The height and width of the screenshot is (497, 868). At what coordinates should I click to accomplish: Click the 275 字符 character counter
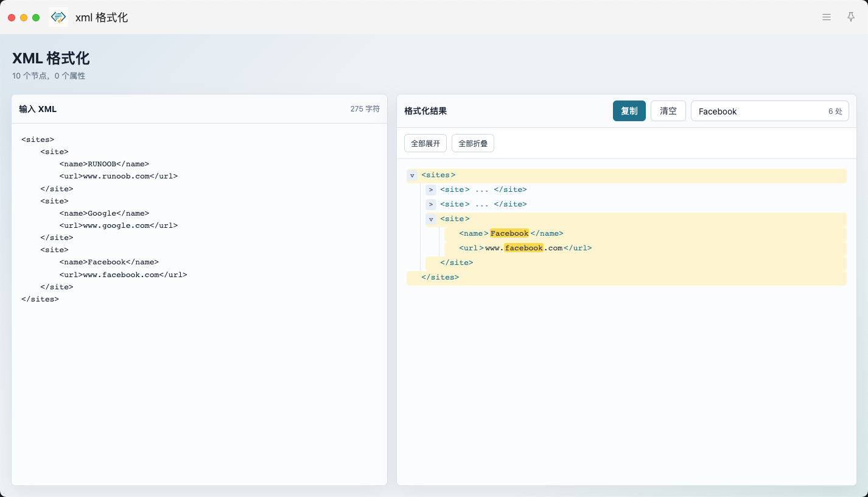[365, 109]
